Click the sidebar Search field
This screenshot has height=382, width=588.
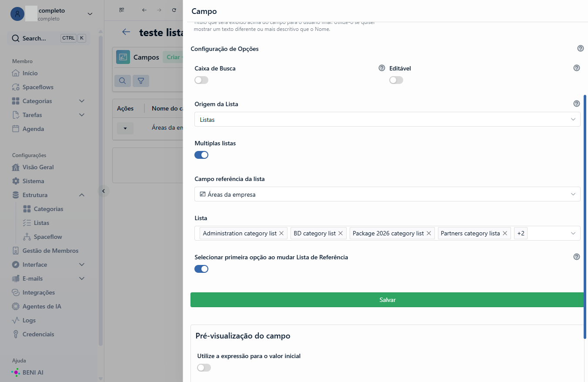49,38
